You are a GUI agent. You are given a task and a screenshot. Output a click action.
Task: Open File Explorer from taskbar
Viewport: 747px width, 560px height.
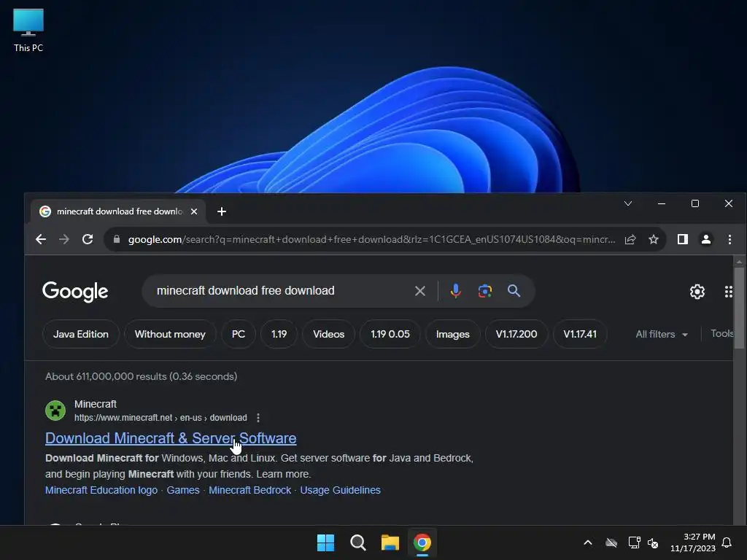click(390, 542)
